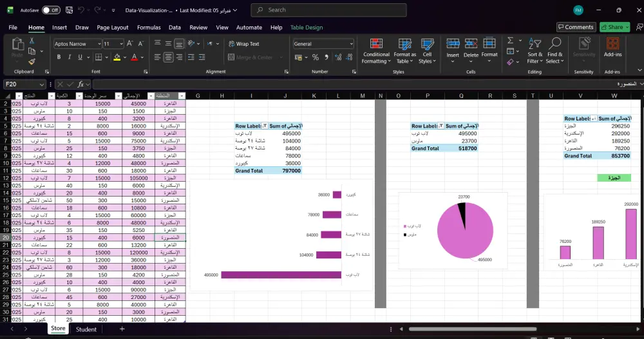Open the filter dropdown on الإجمالي column
644x339 pixels.
151,96
